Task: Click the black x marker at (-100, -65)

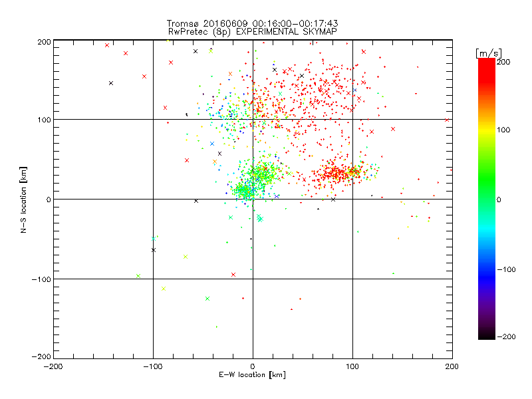Action: (x=154, y=250)
